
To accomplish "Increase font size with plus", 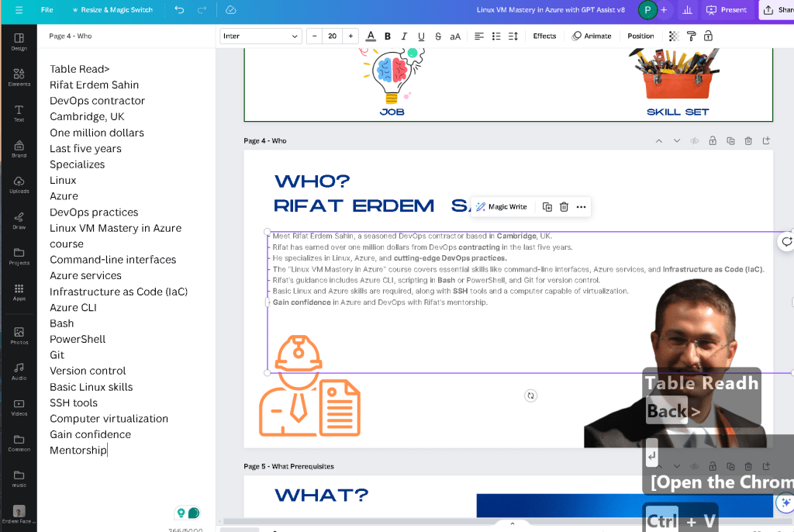I will point(350,36).
